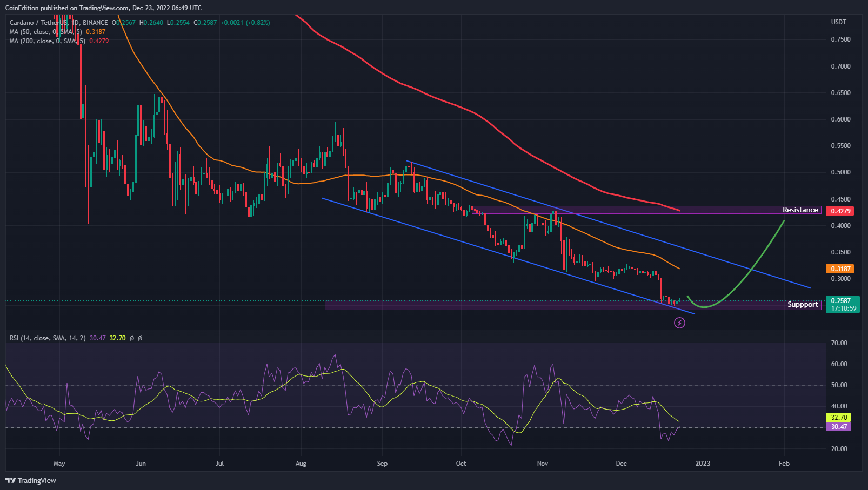
Task: Click the Resistance zone label
Action: point(800,210)
